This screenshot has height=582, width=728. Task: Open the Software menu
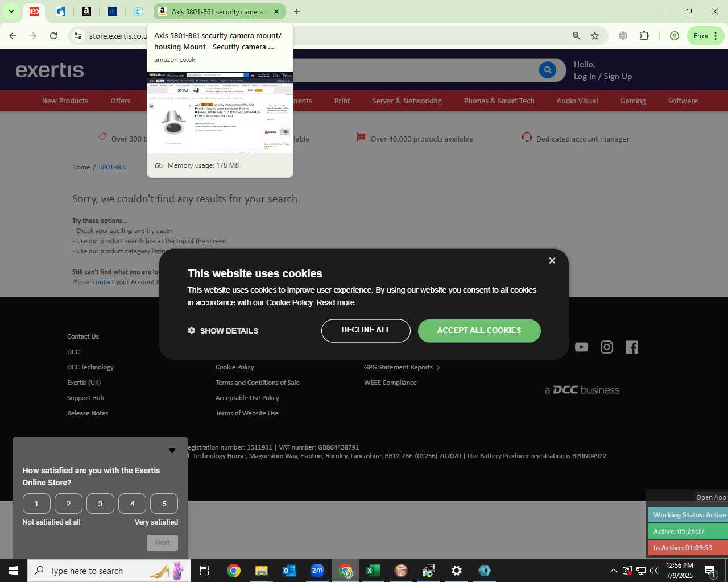(683, 101)
